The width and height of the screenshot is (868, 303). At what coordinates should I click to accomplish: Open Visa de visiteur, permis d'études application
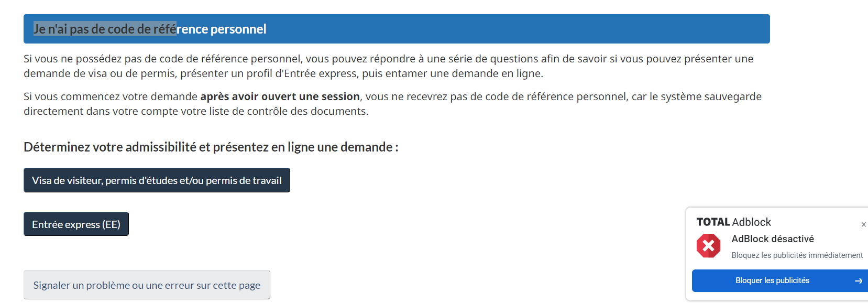(x=157, y=180)
